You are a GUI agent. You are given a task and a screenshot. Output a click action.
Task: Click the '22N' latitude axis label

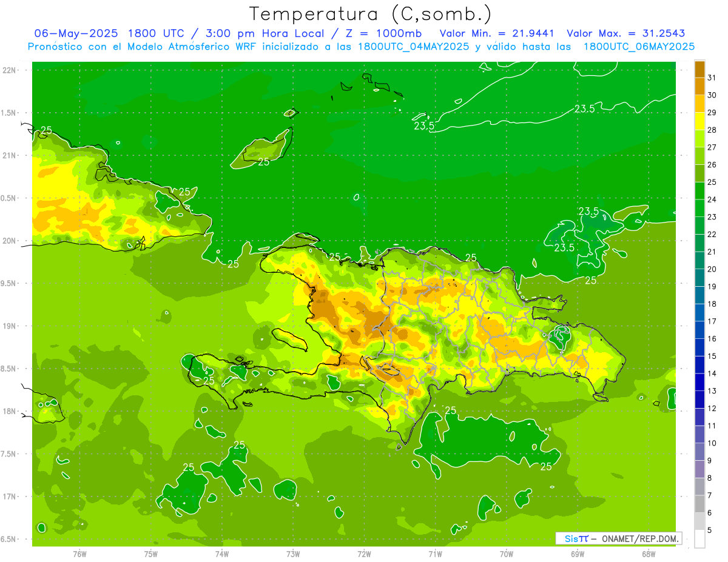[10, 70]
